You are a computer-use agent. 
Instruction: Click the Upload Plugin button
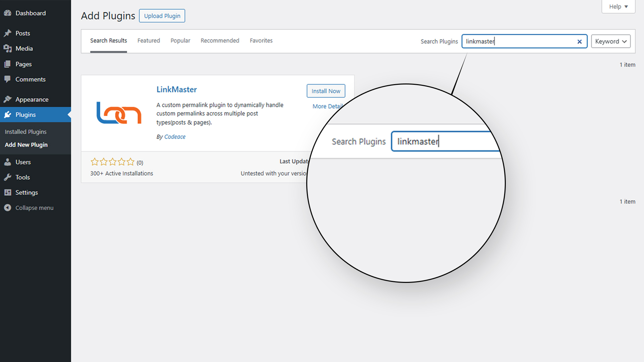click(162, 16)
